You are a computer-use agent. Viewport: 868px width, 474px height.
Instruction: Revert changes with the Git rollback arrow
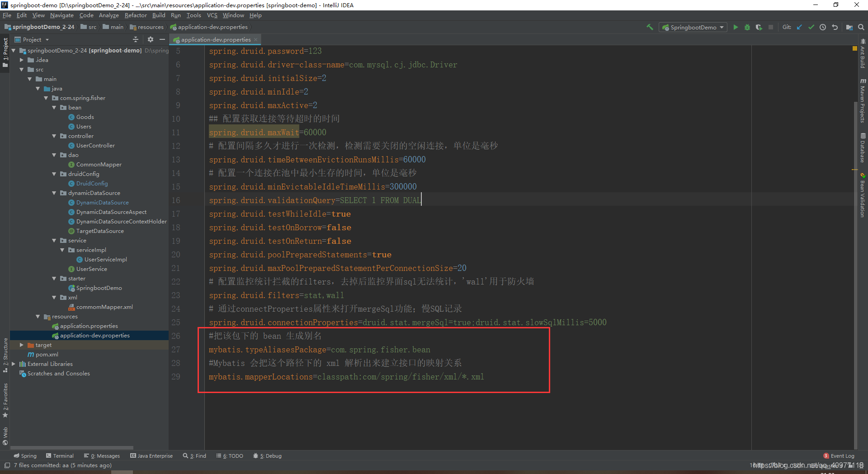pyautogui.click(x=835, y=27)
